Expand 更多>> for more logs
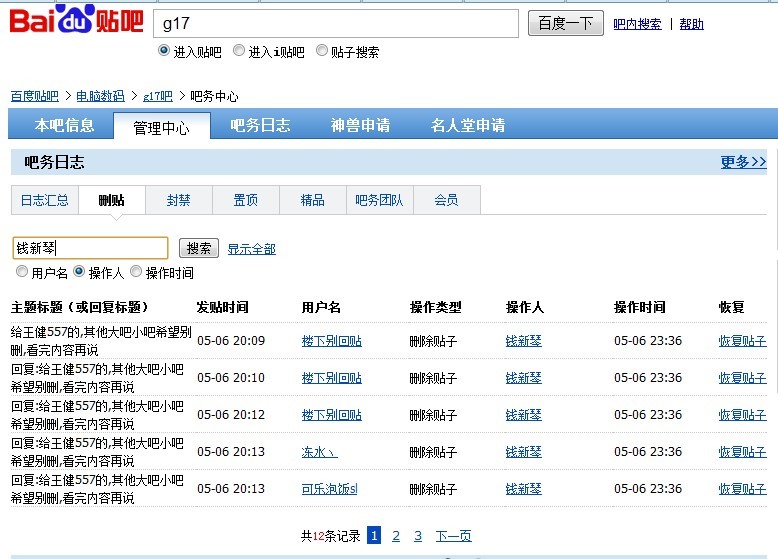This screenshot has width=778, height=559. (x=743, y=162)
